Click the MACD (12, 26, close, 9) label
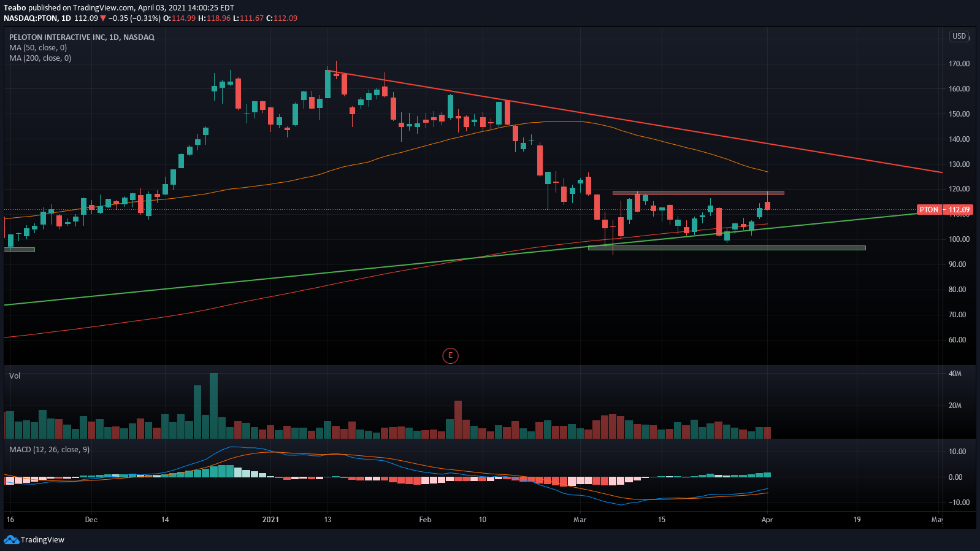 [49, 450]
